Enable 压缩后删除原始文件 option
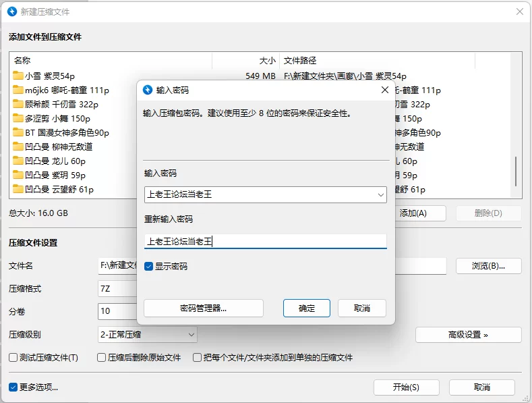532x403 pixels. click(102, 358)
